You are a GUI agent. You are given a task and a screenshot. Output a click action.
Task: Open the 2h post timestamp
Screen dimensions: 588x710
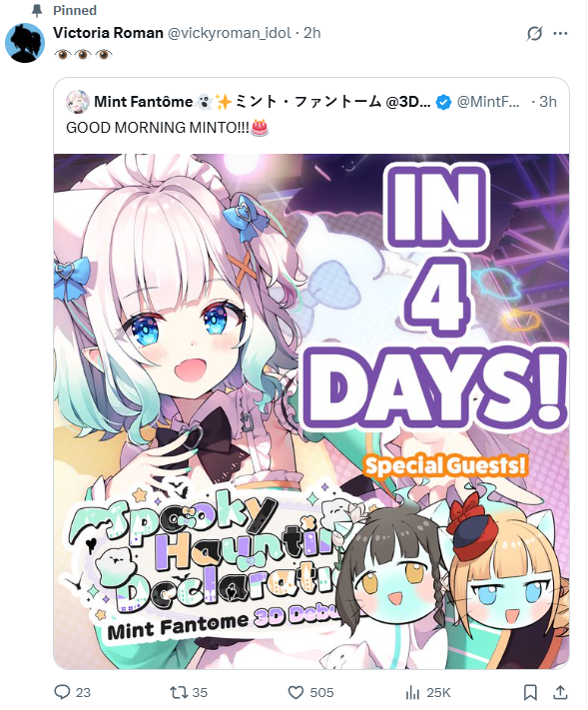(311, 33)
